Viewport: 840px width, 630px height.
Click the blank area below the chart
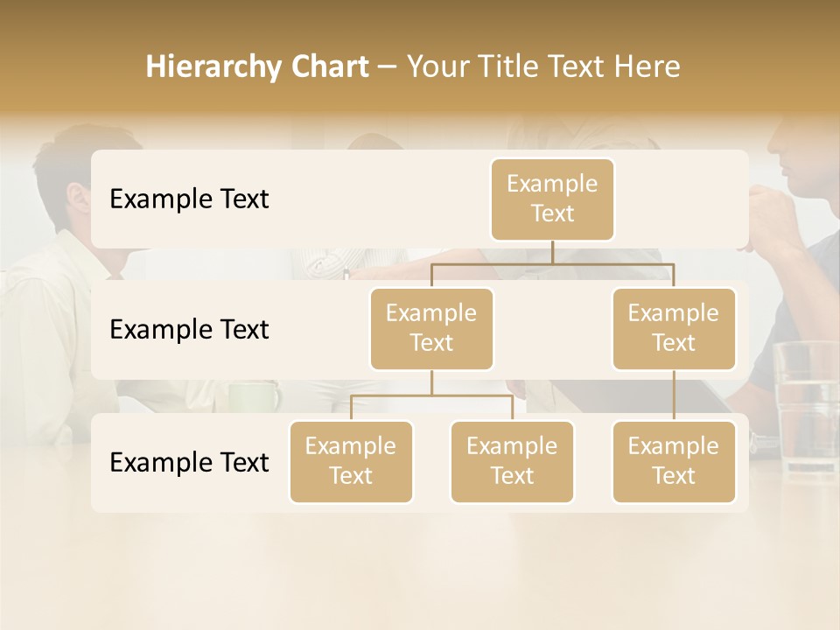[420, 569]
